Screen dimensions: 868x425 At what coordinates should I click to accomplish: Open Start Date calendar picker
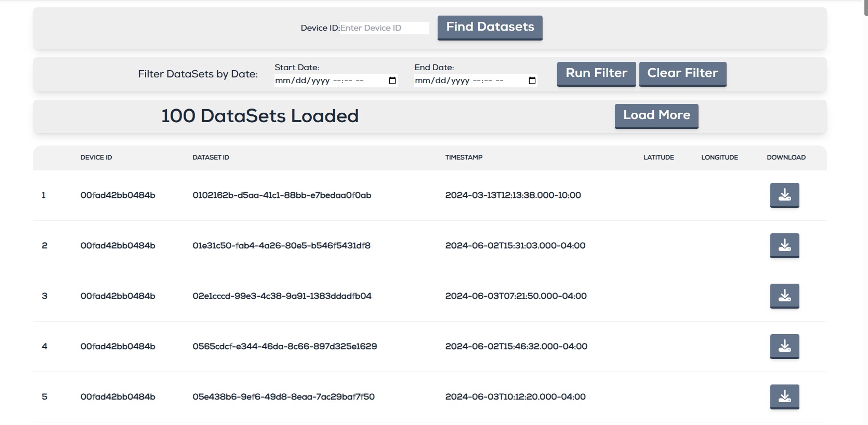[x=392, y=81]
